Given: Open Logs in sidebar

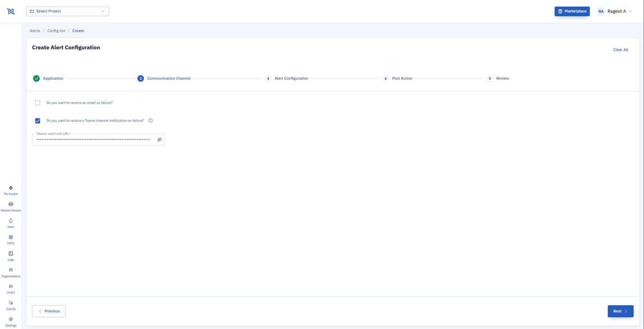Looking at the screenshot, I should [11, 256].
